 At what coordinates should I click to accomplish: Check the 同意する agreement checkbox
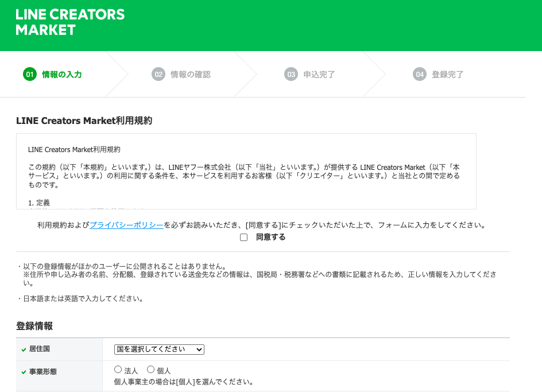243,237
